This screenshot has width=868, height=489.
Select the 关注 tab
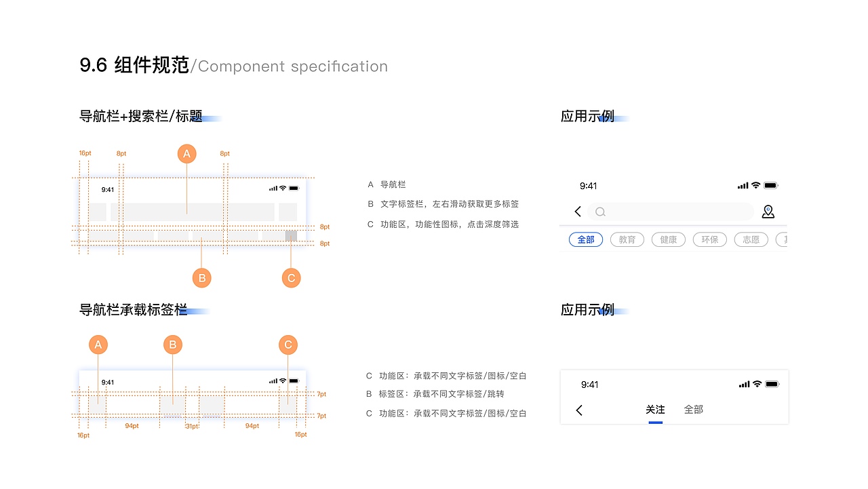tap(655, 410)
